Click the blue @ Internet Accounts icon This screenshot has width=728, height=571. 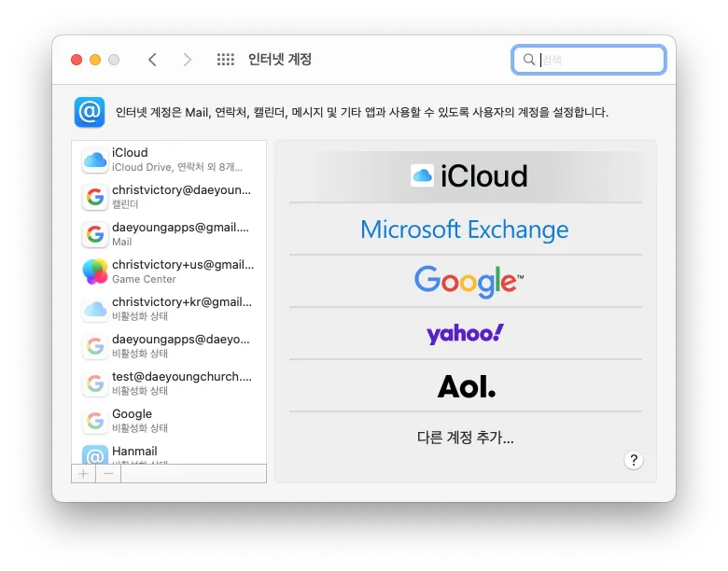(x=90, y=112)
